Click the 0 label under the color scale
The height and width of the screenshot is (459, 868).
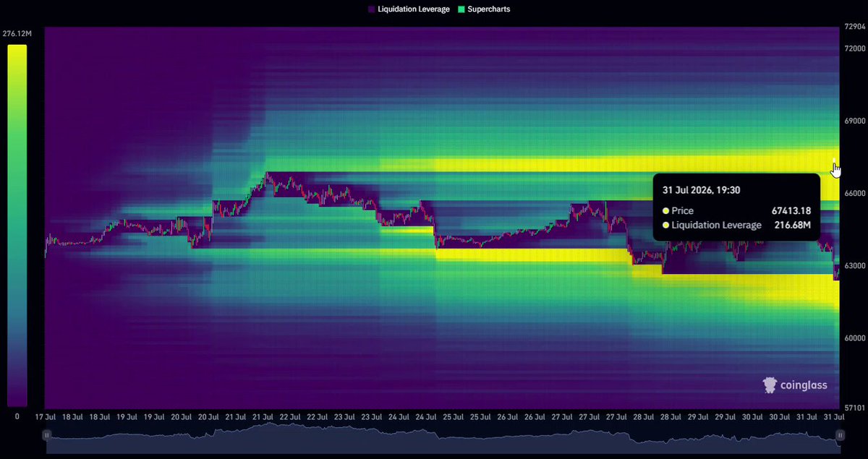pyautogui.click(x=17, y=417)
